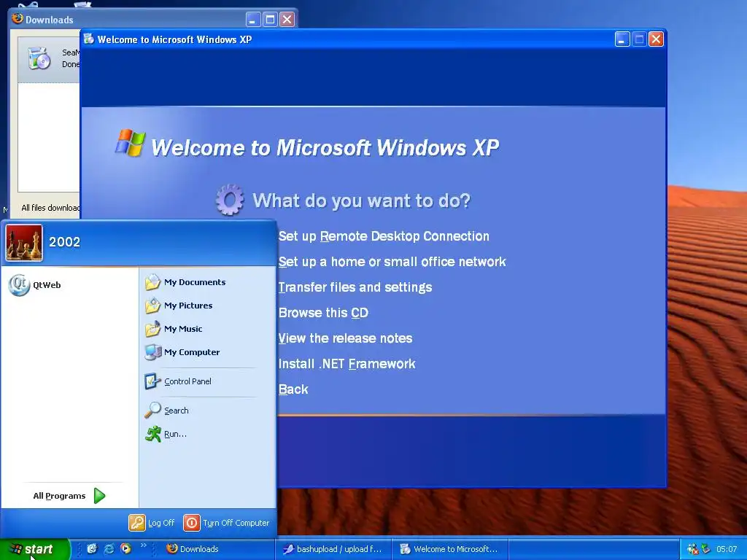Click the Search magnifier icon

pyautogui.click(x=152, y=410)
